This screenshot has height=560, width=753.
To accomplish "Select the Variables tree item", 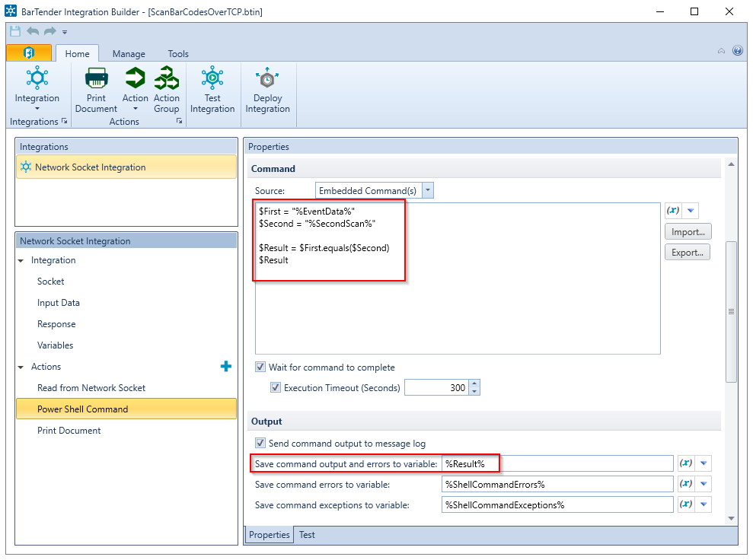I will point(56,345).
